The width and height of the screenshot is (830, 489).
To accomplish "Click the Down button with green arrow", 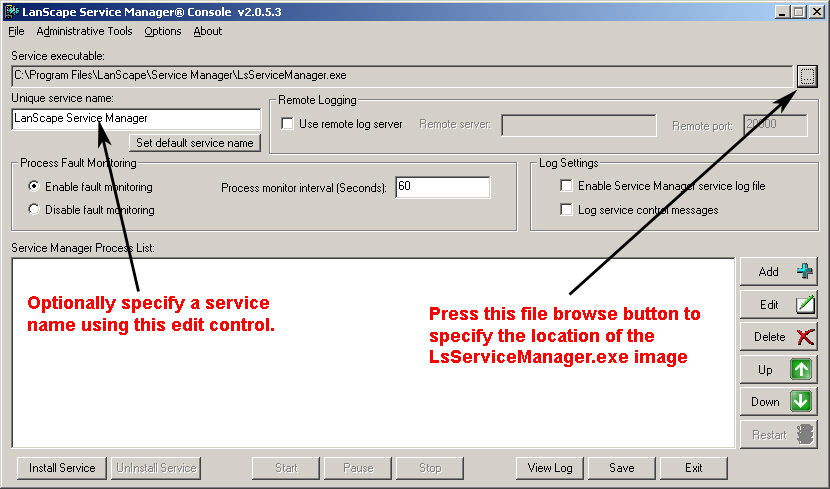I will [778, 402].
